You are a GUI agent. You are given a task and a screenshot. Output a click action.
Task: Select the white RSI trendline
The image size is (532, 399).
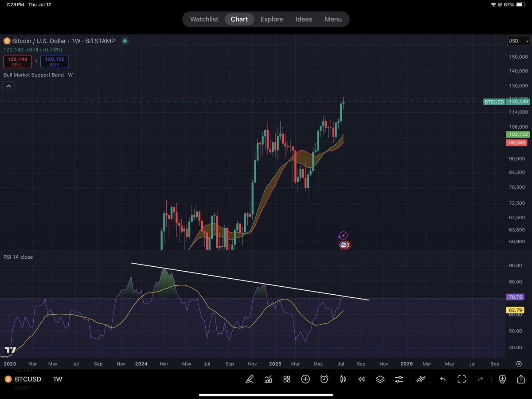[x=250, y=281]
